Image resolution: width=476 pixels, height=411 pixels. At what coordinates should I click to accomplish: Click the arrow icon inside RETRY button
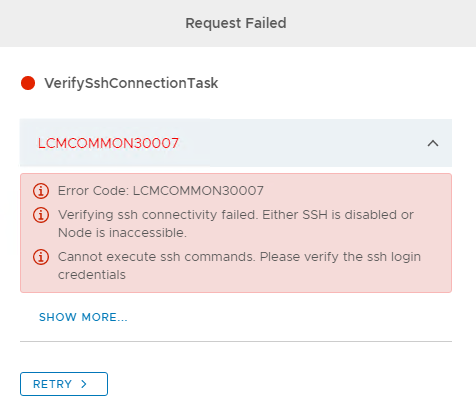click(84, 384)
